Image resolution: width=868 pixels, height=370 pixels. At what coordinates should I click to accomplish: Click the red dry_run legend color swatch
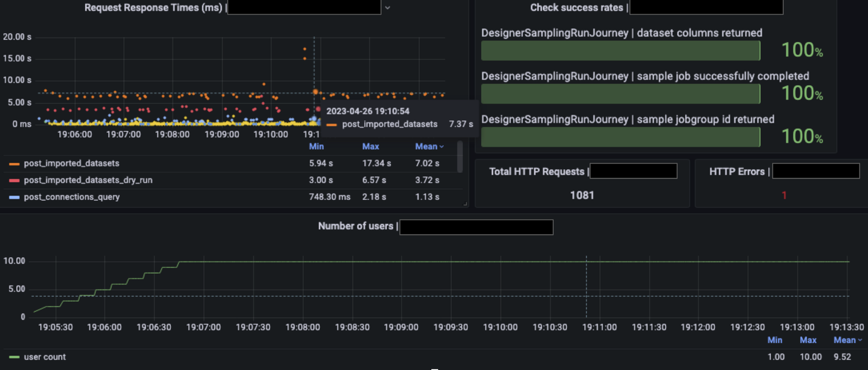click(x=15, y=181)
